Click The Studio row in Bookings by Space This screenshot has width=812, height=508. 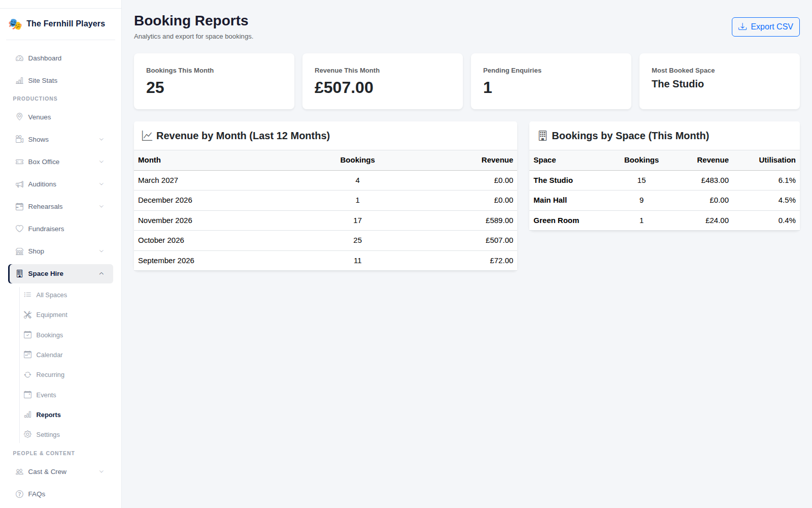point(664,180)
